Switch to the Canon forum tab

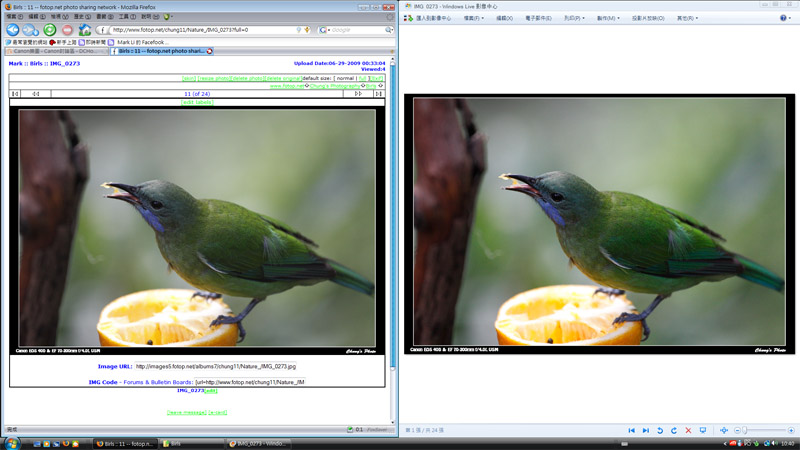[55, 51]
